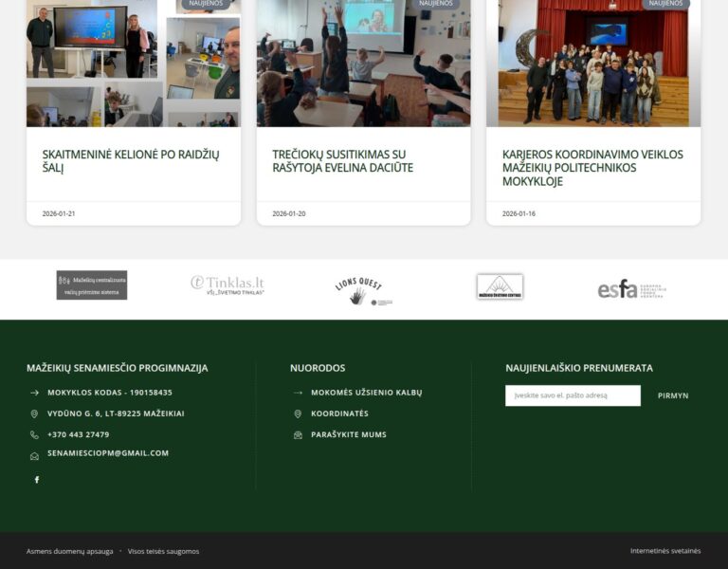Open the Asmens duomenų apsauga link
The width and height of the screenshot is (728, 569).
coord(69,551)
